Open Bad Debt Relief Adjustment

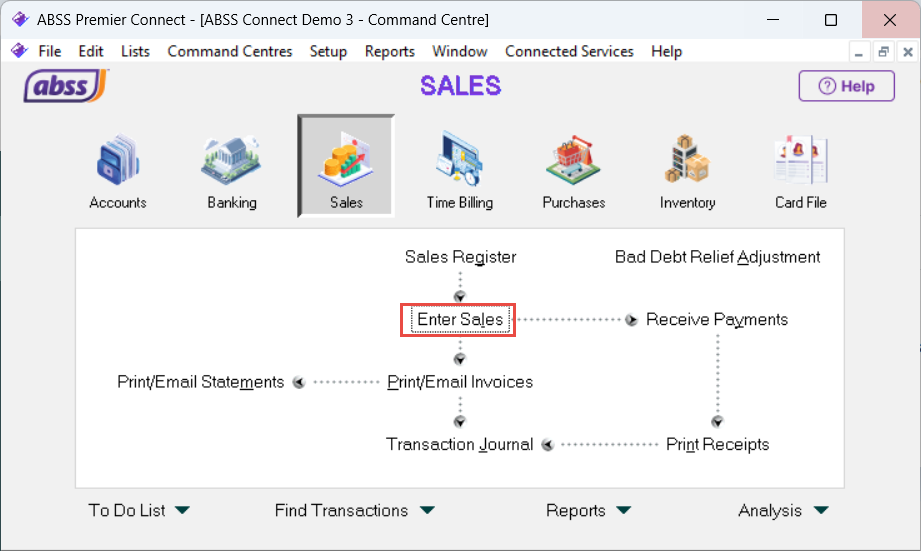click(717, 257)
